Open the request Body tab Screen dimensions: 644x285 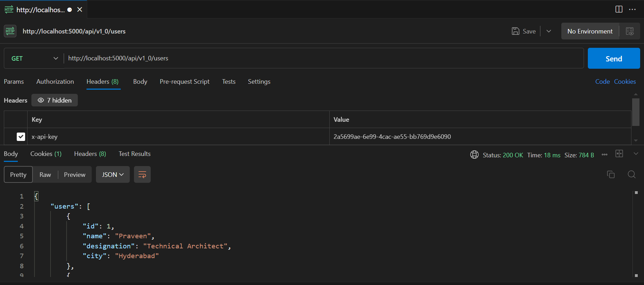coord(140,82)
